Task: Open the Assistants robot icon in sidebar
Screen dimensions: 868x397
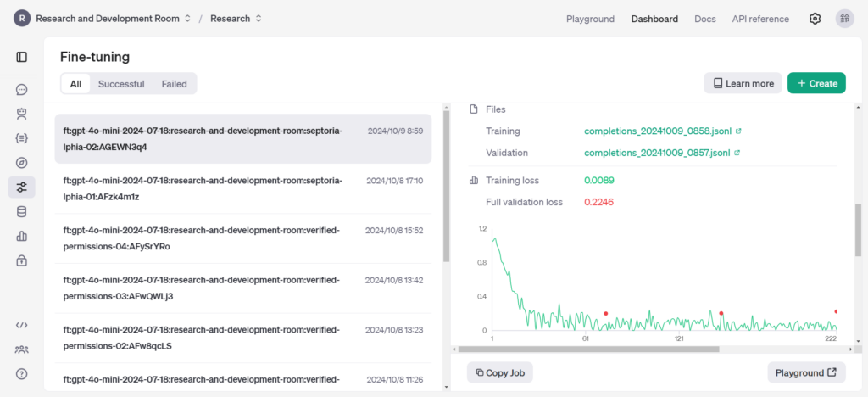Action: (x=22, y=113)
